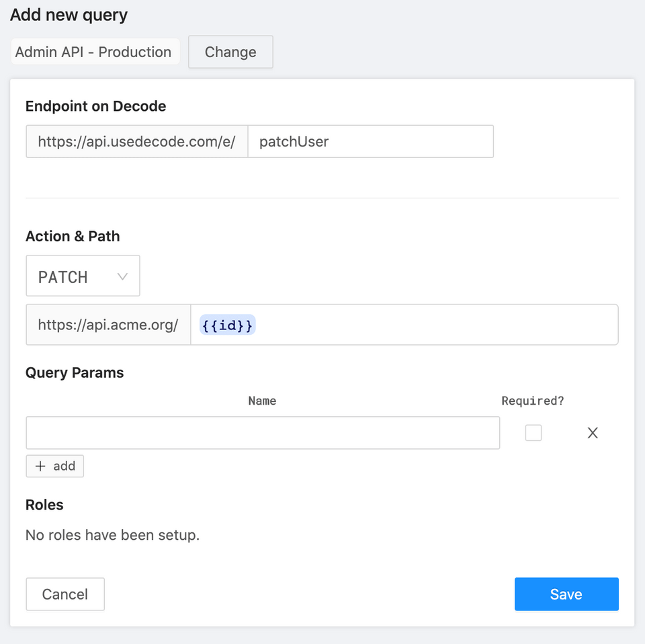Click the Roles section heading
Viewport: 645px width, 644px height.
tap(44, 505)
